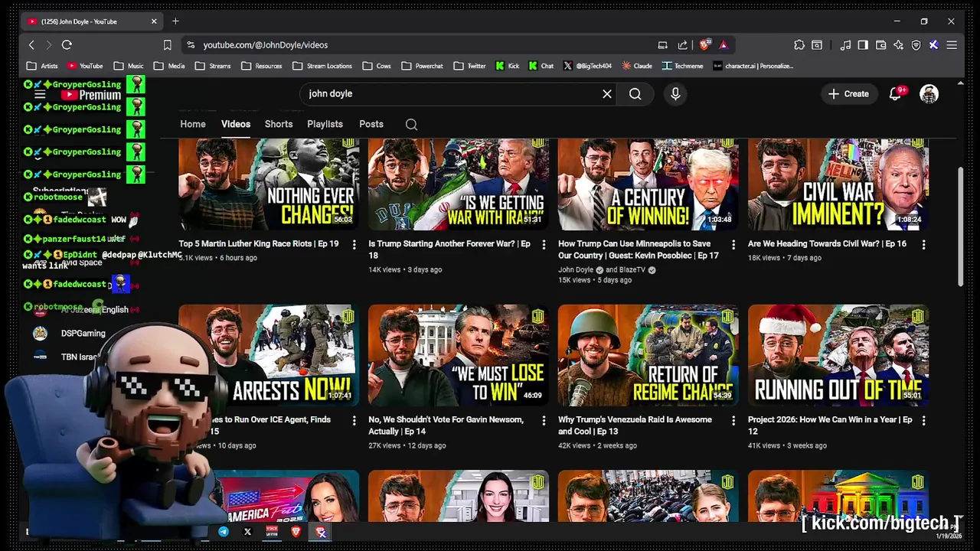Image resolution: width=980 pixels, height=551 pixels.
Task: Open options menu for Minneapolis Ep 17 video
Action: 733,245
